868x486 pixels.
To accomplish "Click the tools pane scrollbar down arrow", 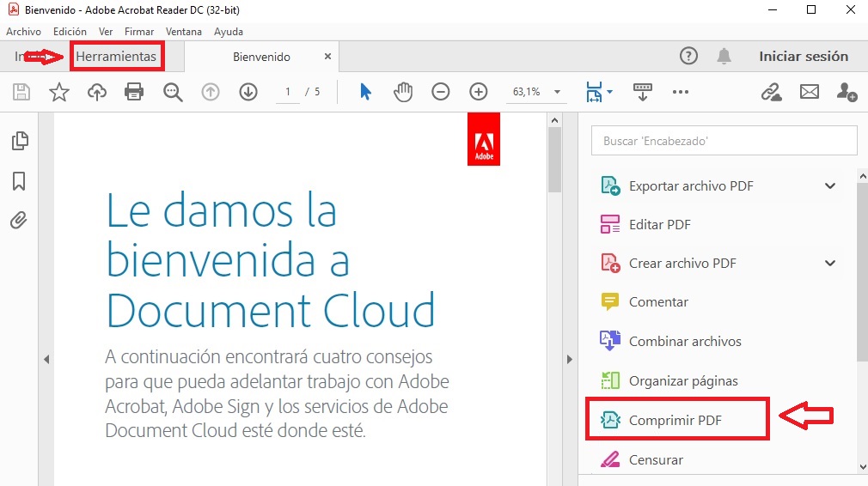I will (x=863, y=467).
